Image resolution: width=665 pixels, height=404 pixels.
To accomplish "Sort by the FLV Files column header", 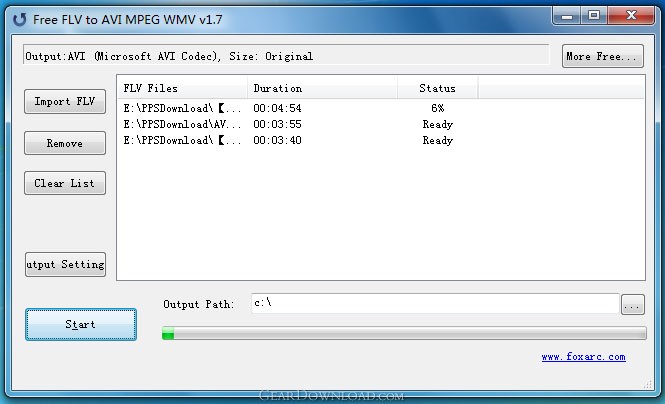I will (x=182, y=88).
